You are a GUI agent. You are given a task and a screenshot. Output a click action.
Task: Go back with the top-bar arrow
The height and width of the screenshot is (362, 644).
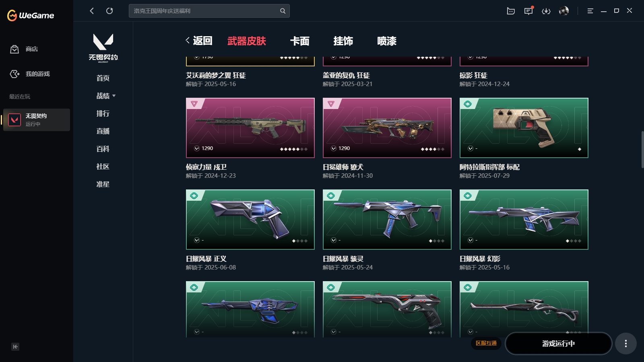92,11
